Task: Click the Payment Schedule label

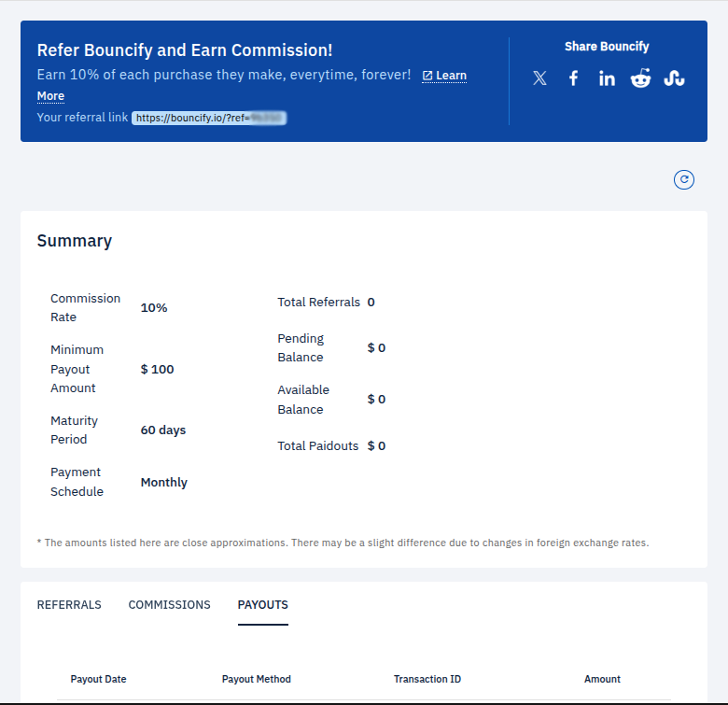Action: click(x=77, y=482)
